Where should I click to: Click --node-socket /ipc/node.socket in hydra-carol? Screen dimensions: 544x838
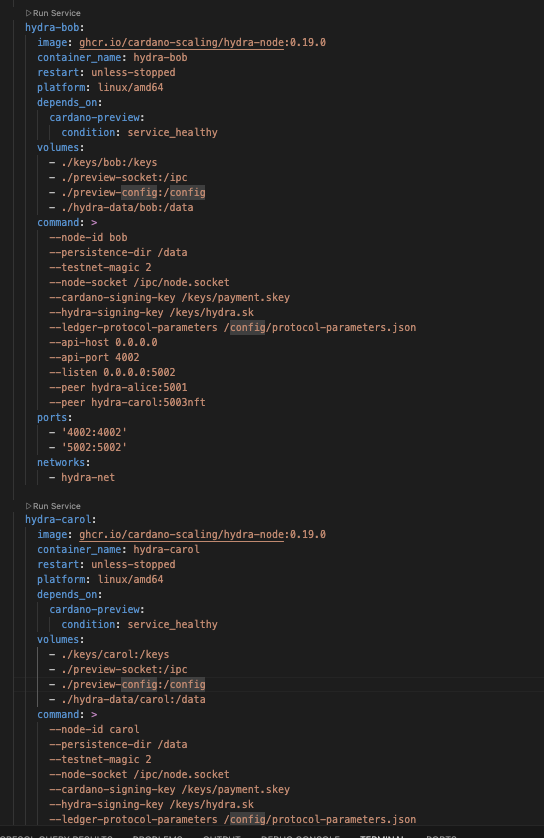coord(139,774)
